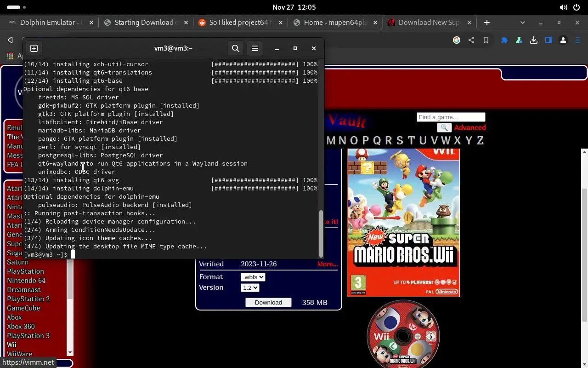Open the Chrome Labs flask icon
The height and width of the screenshot is (368, 588).
coord(519,40)
